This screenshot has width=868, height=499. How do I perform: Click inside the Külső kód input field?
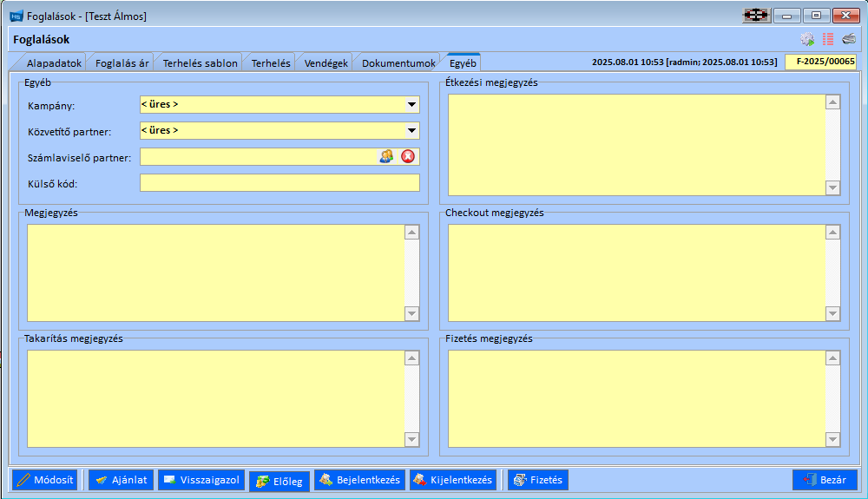(x=279, y=182)
